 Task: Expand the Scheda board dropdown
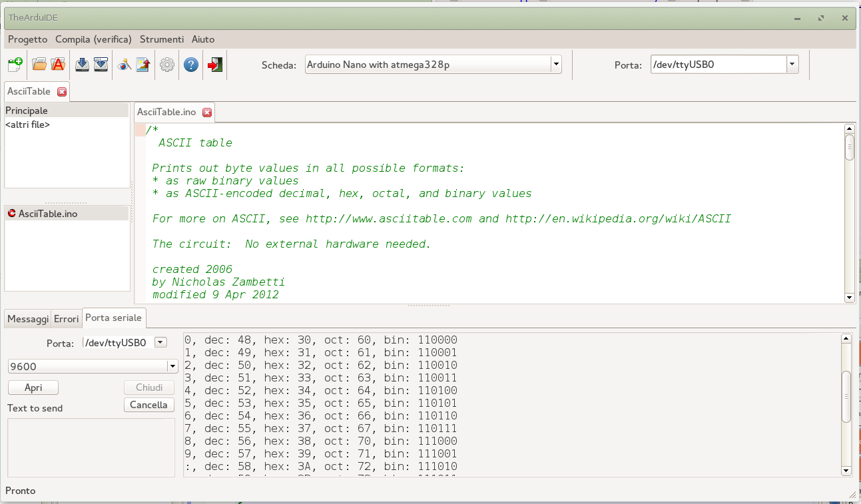[555, 65]
